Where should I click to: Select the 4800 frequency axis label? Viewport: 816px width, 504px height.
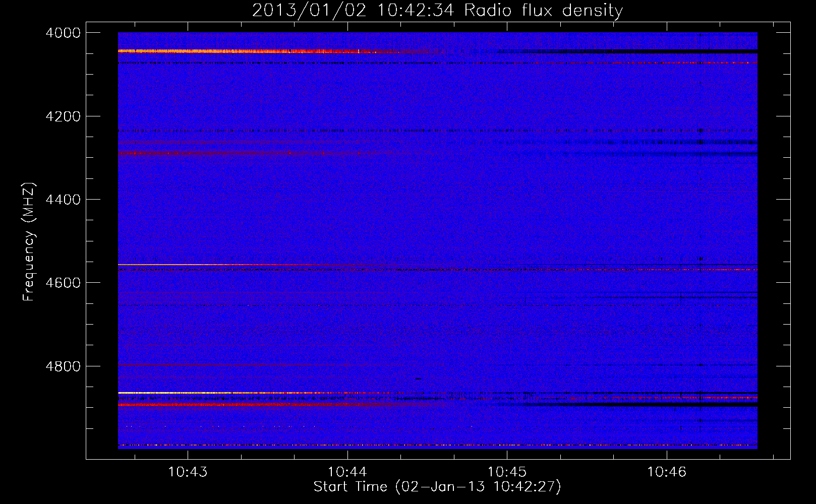pos(63,366)
